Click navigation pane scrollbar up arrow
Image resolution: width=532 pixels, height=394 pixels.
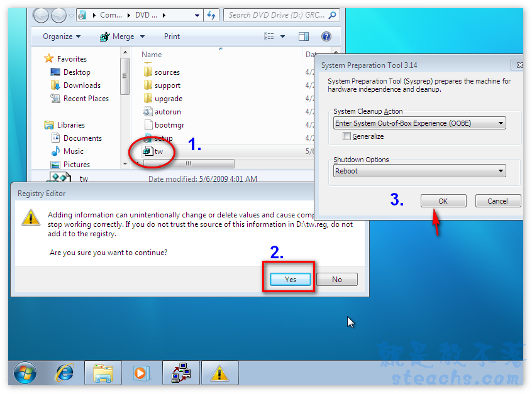[x=125, y=52]
